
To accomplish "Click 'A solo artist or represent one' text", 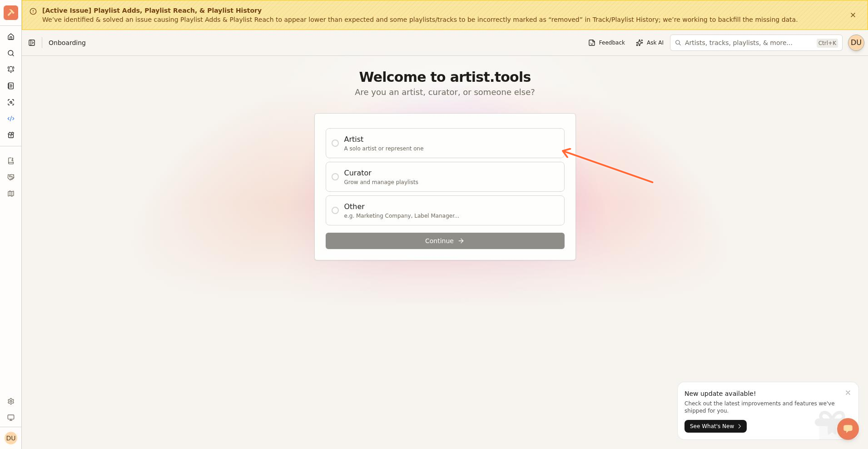I will 384,149.
